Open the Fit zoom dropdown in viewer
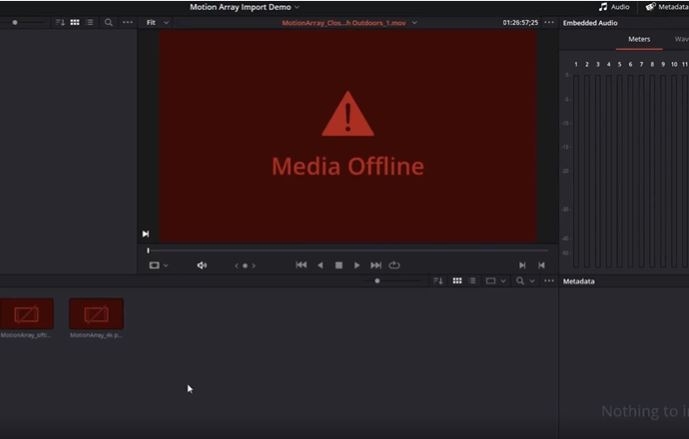Image resolution: width=689 pixels, height=439 pixels. pyautogui.click(x=157, y=22)
